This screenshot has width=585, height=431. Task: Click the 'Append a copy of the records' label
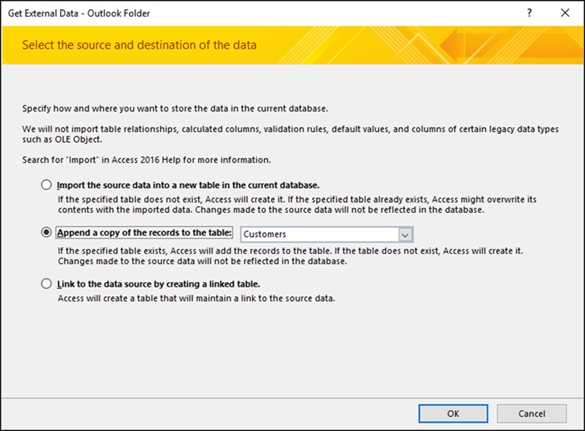click(x=144, y=232)
